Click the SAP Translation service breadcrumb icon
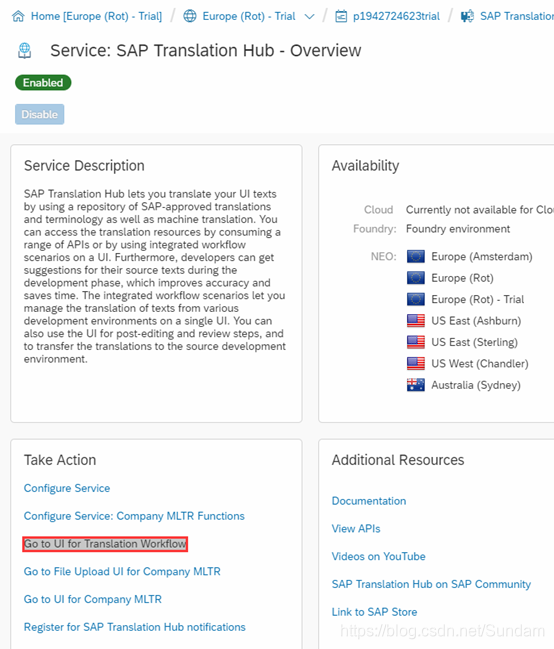The height and width of the screenshot is (649, 554). 467,16
